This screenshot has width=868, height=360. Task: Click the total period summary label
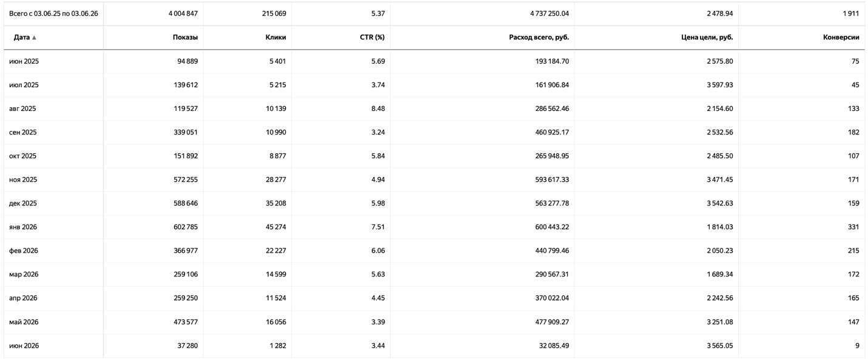pos(53,13)
